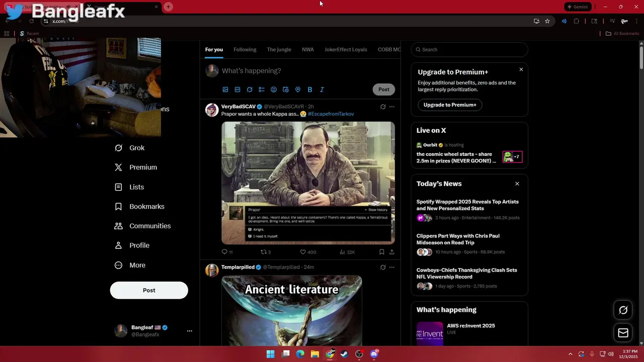Open Grok explain icon on Templarpilled post
The image size is (644, 362).
(383, 267)
